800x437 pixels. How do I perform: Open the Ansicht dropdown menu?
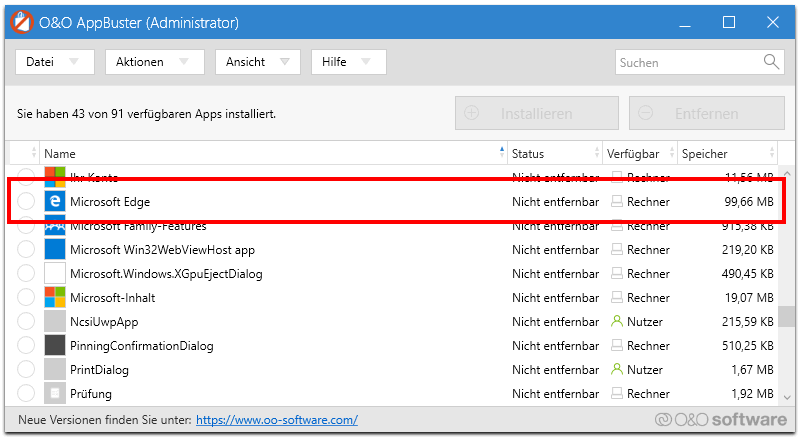pyautogui.click(x=258, y=62)
